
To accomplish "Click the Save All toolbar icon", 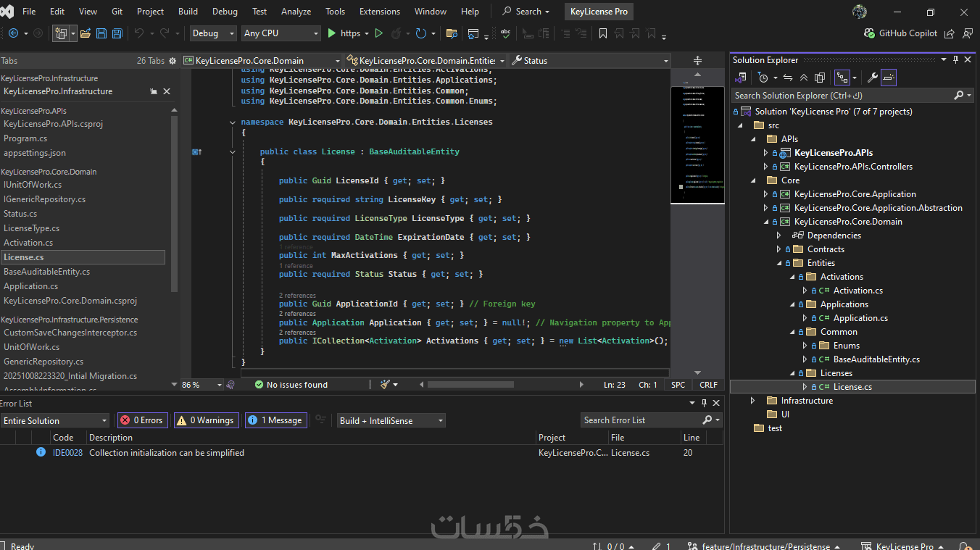I will [x=116, y=33].
